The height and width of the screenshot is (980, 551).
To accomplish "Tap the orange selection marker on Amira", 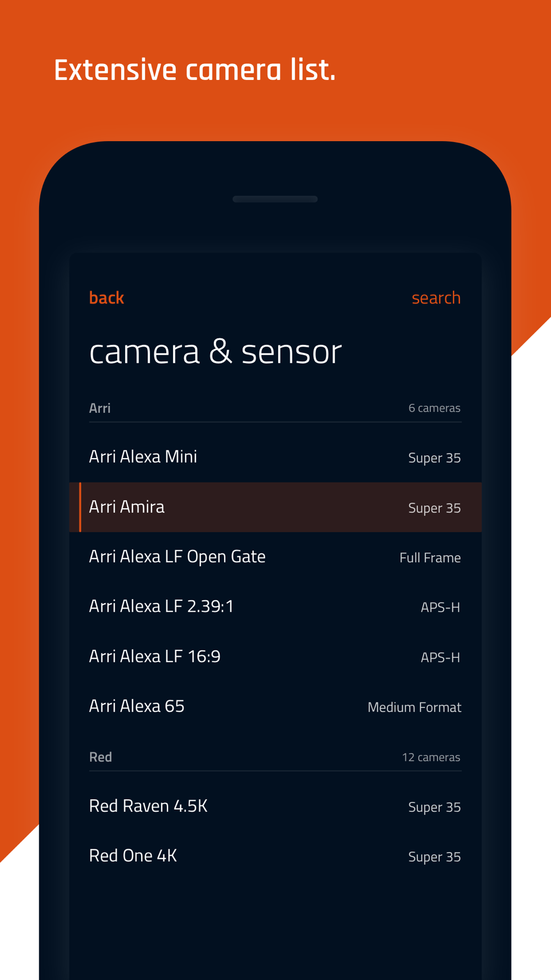I will point(80,507).
